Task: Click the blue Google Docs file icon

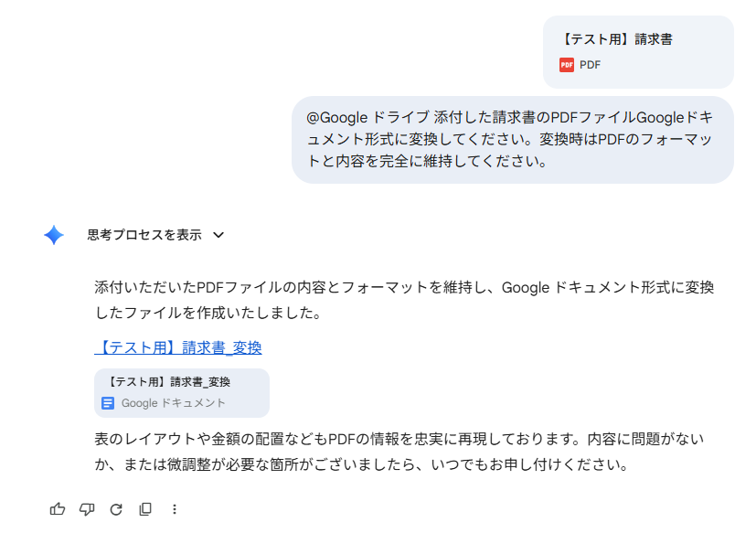Action: click(x=108, y=403)
